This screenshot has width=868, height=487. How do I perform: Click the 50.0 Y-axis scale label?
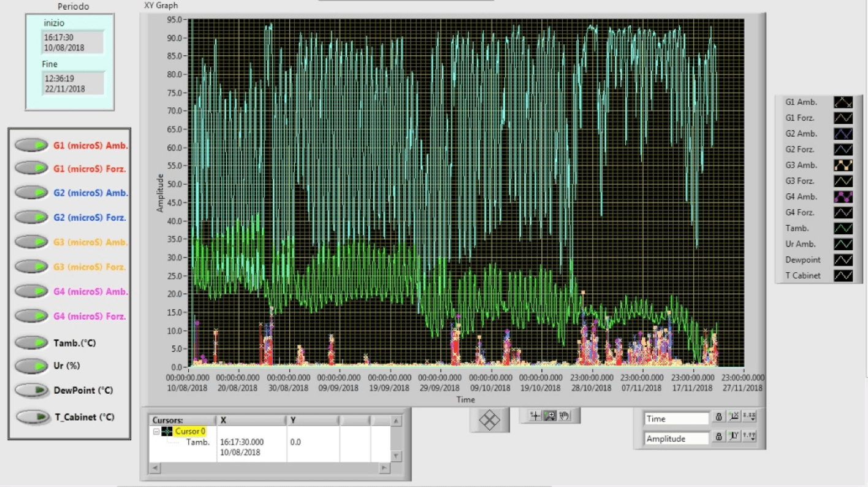pos(176,185)
